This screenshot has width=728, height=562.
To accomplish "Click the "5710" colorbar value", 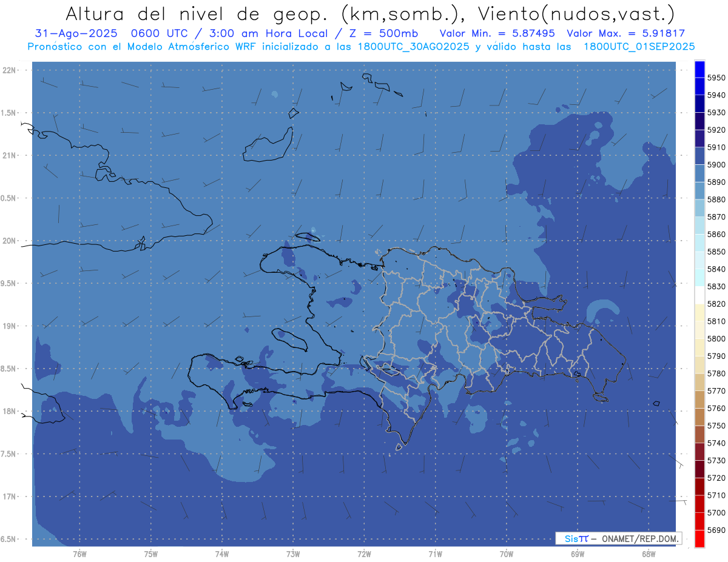I will [x=716, y=495].
